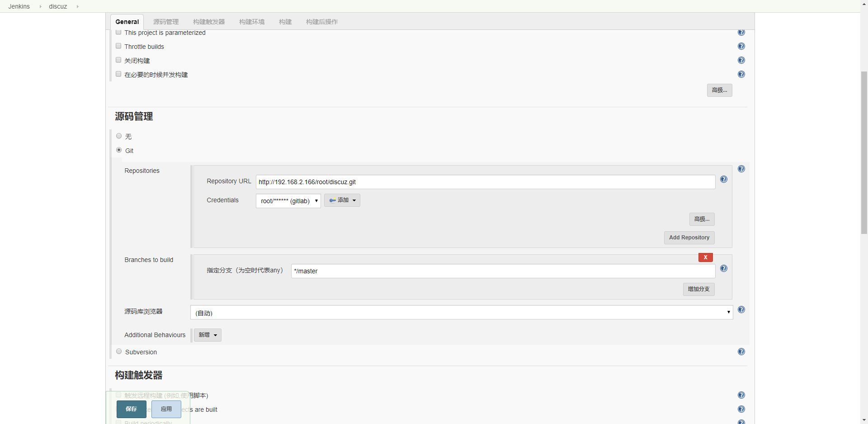
Task: Enable Throttle builds checkbox
Action: click(118, 46)
